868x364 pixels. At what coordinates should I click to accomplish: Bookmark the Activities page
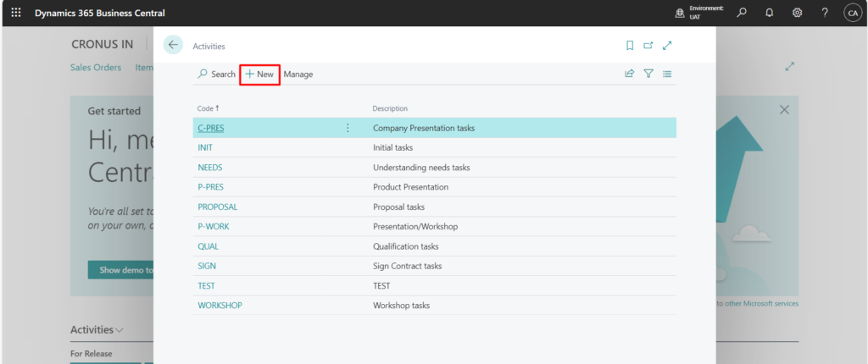[630, 46]
